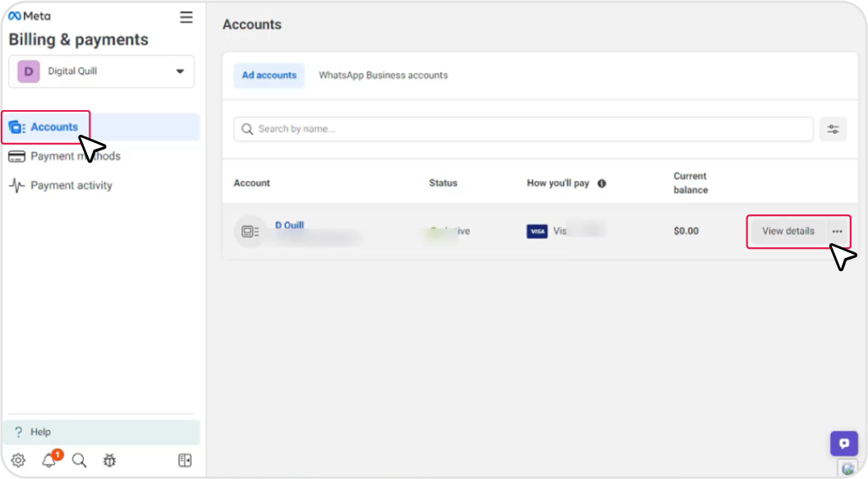Click the Meta logo
868x479 pixels.
[30, 16]
